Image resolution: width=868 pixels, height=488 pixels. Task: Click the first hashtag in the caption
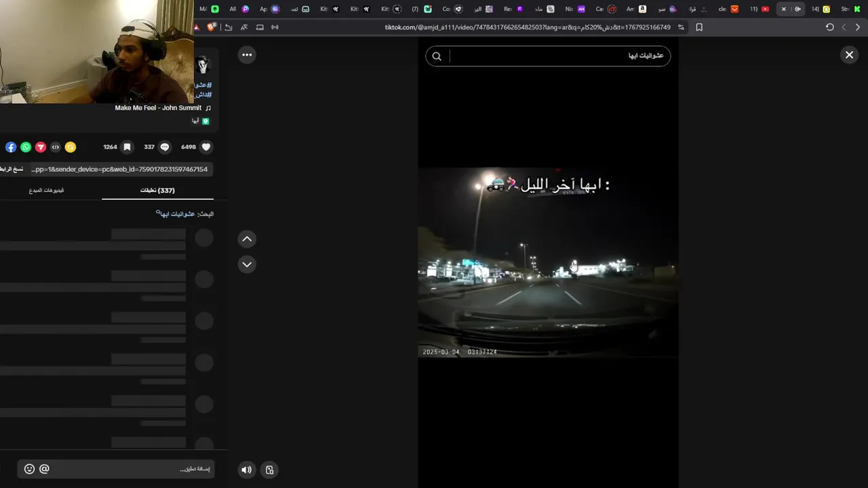(203, 85)
